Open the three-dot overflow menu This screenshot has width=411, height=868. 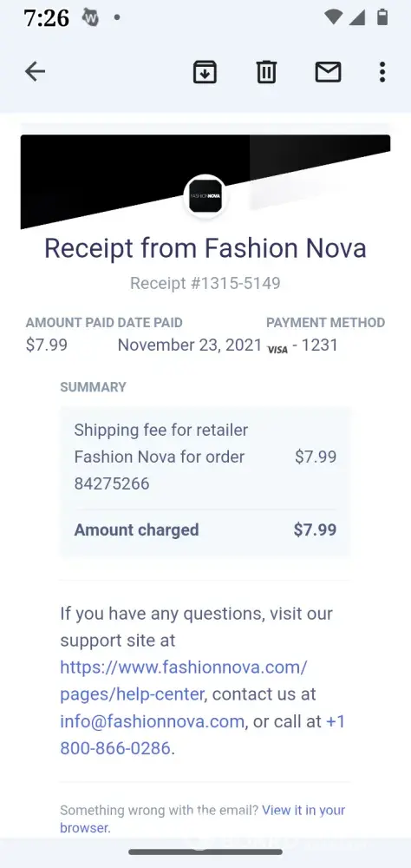[382, 72]
